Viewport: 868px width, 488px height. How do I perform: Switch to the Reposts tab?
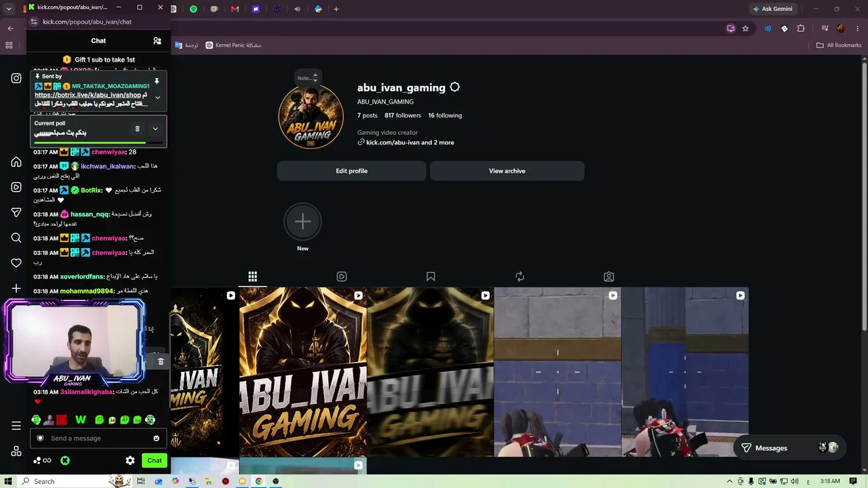pyautogui.click(x=519, y=277)
